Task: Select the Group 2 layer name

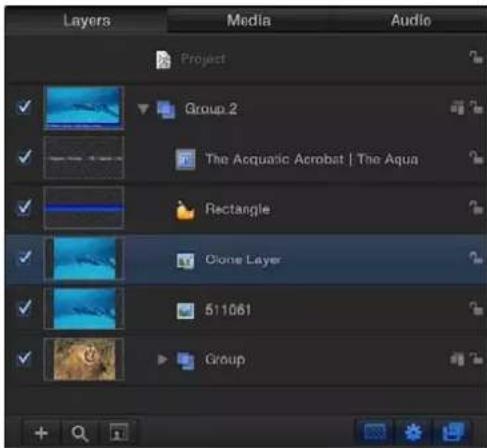Action: pyautogui.click(x=211, y=109)
